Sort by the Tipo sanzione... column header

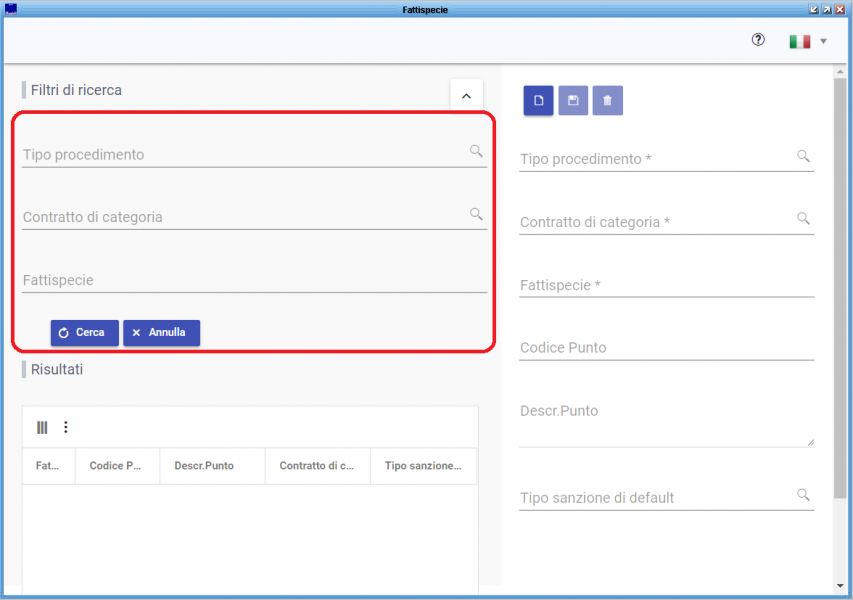tap(423, 466)
